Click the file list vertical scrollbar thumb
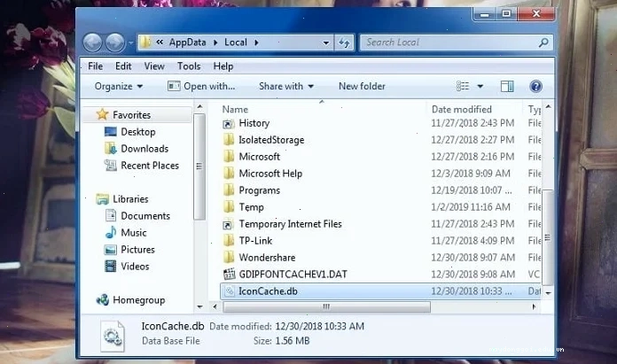617x364 pixels. click(547, 237)
